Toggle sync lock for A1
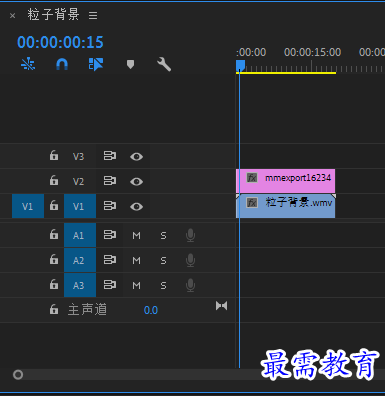The width and height of the screenshot is (385, 396). click(110, 235)
